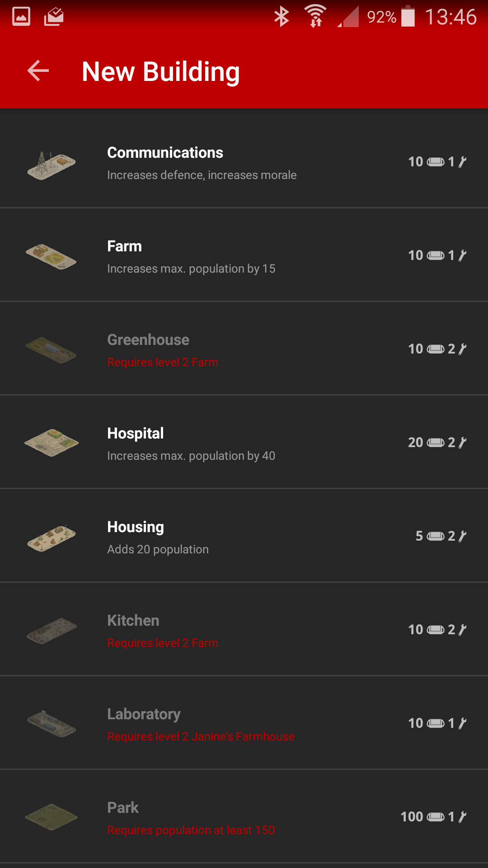Tap the Kitchen building icon
This screenshot has width=488, height=868.
tap(51, 631)
